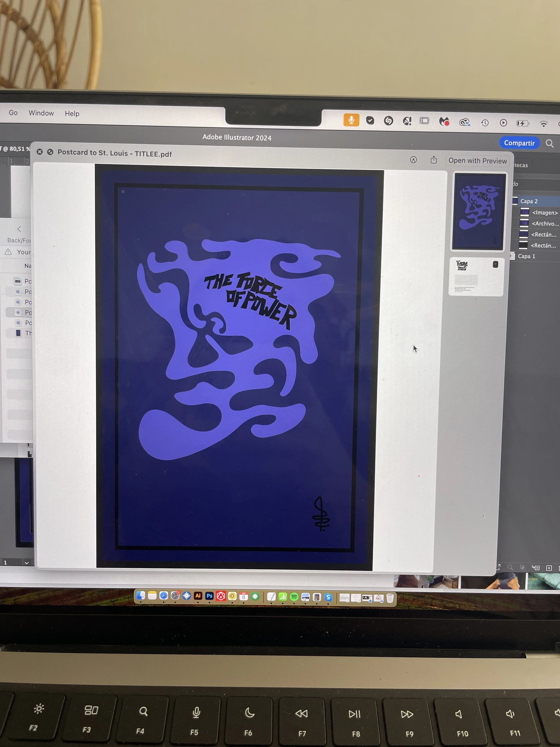
Task: Click the Now Playing control in menu bar
Action: click(503, 123)
